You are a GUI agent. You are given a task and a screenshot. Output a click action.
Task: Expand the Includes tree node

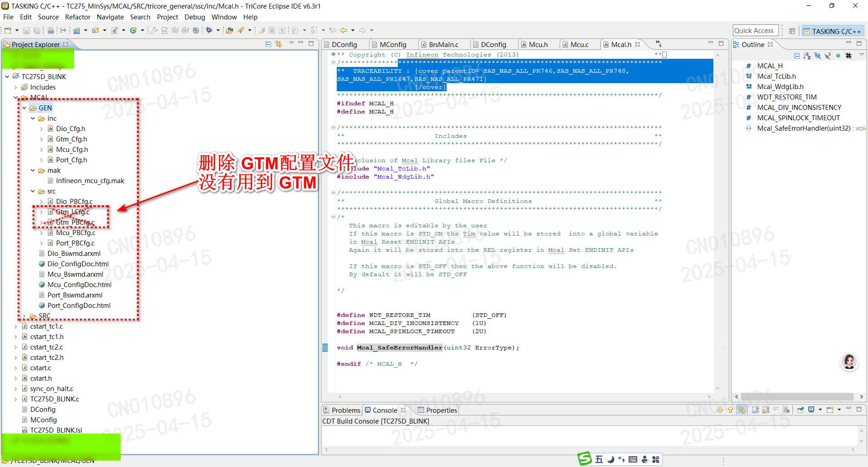click(16, 87)
